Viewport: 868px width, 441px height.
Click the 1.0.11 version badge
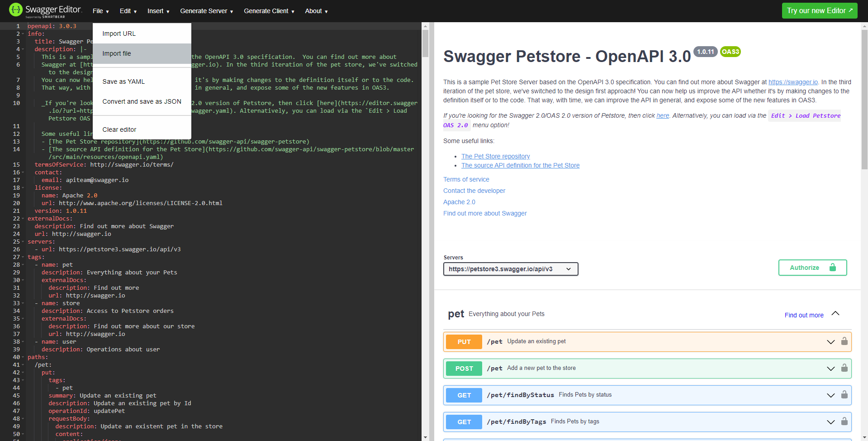[705, 52]
